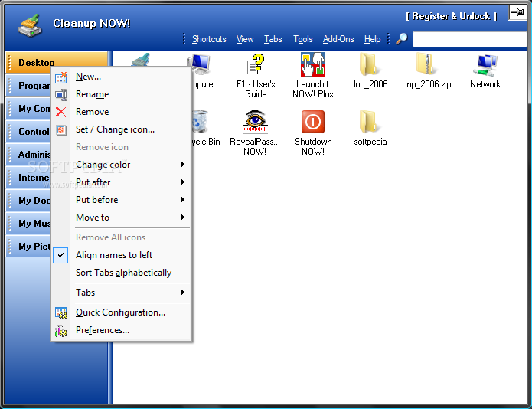Expand the Change color submenu arrow
The image size is (532, 409).
point(183,165)
